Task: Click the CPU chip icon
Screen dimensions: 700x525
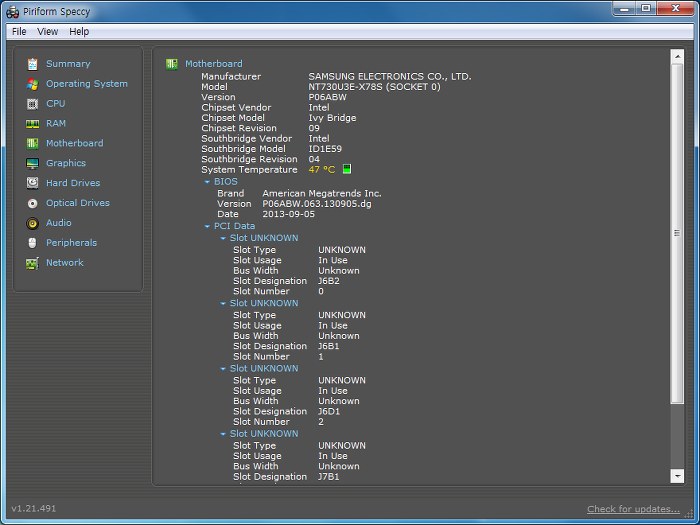Action: [32, 104]
